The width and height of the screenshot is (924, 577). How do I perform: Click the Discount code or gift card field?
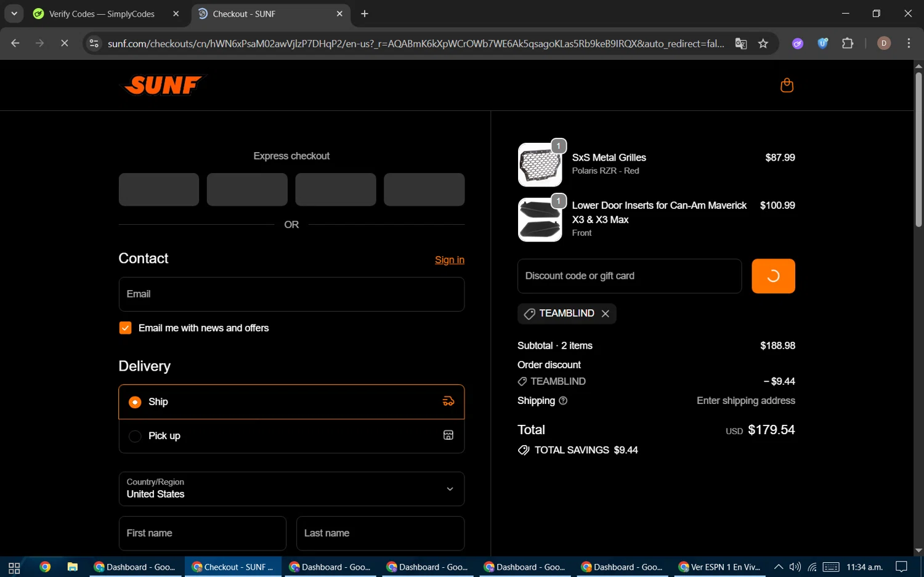630,276
